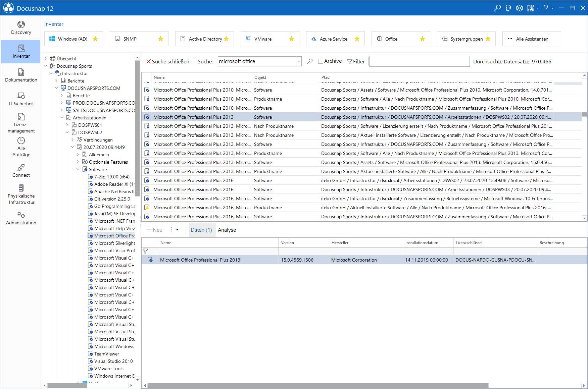Open the Suche combo box dropdown arrow
588x389 pixels.
[299, 61]
